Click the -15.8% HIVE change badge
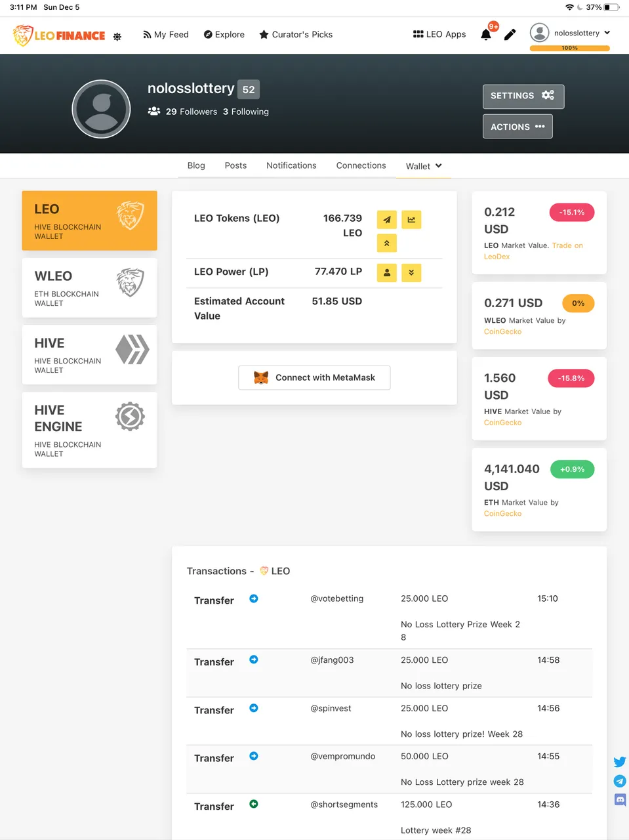The height and width of the screenshot is (840, 629). pyautogui.click(x=571, y=378)
